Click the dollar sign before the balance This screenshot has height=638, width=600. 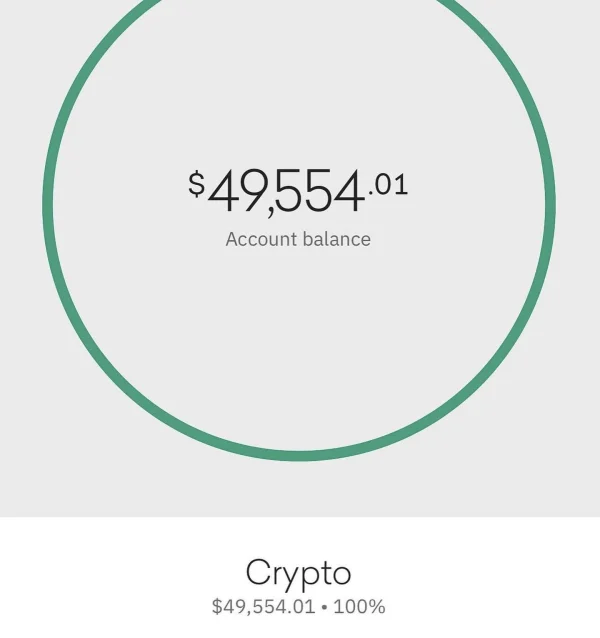[x=196, y=183]
